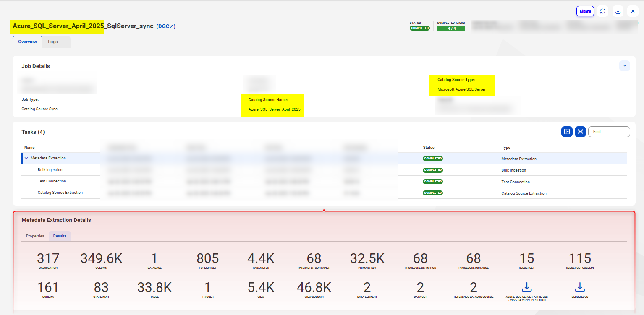Open the Kibana button

[585, 11]
